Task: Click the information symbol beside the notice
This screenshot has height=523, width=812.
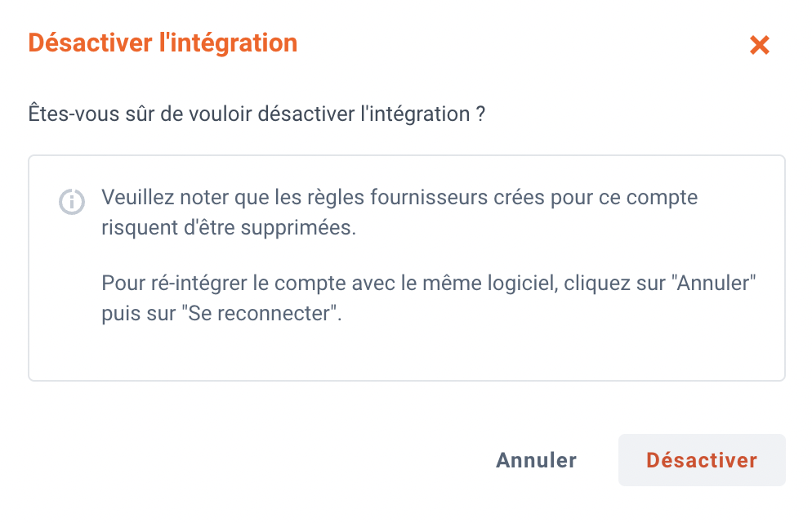Action: coord(71,201)
